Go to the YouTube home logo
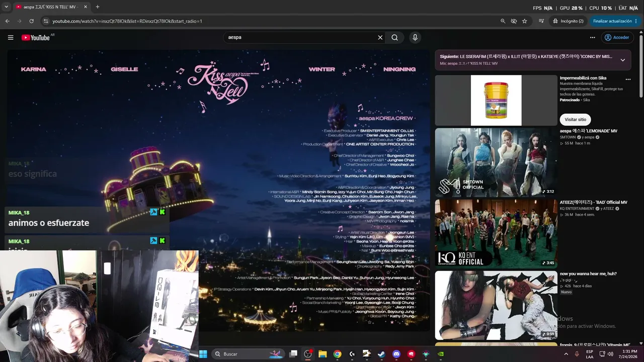This screenshot has width=644, height=362. point(36,37)
